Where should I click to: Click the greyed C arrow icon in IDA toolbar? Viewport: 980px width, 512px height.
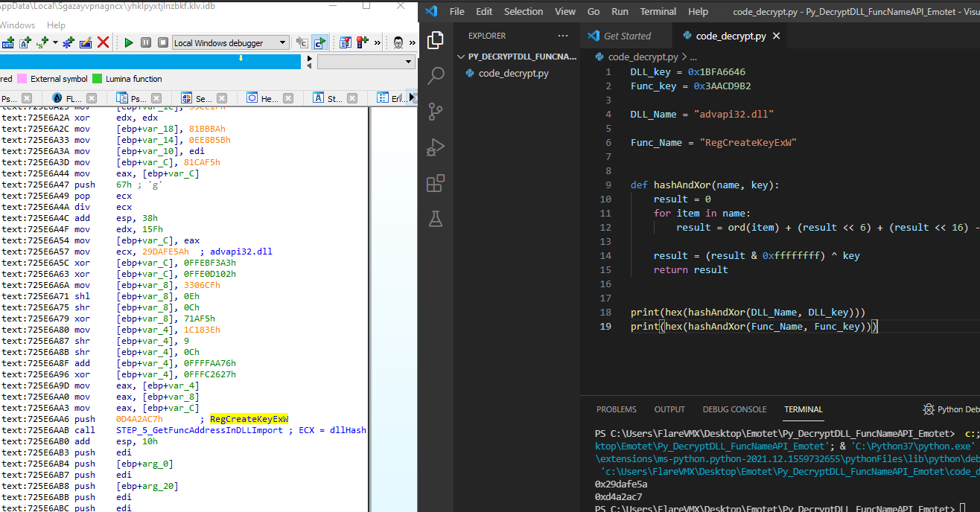[x=302, y=42]
